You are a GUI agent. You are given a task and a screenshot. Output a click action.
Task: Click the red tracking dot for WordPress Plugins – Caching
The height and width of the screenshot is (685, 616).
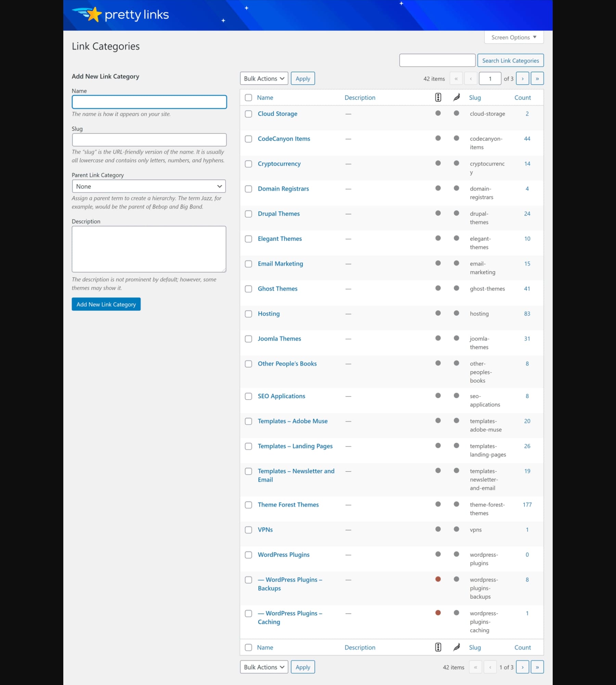pyautogui.click(x=438, y=613)
